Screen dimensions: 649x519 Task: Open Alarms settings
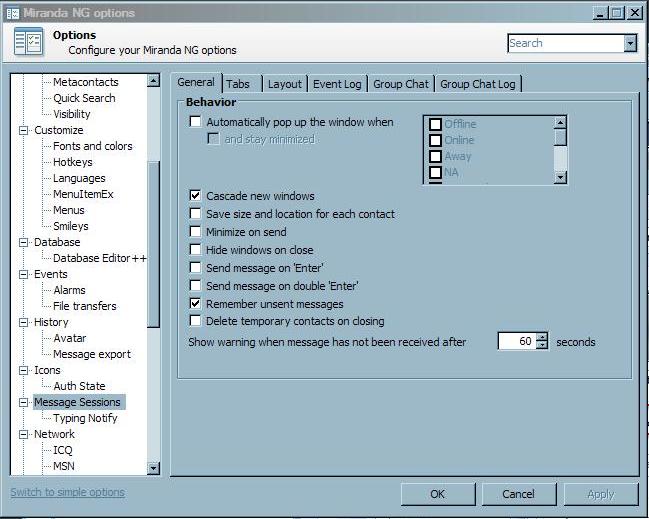tap(69, 291)
